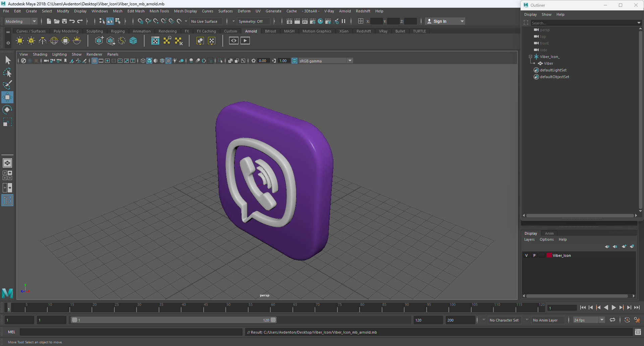Toggle sRGB gamma view transform button

coord(294,61)
